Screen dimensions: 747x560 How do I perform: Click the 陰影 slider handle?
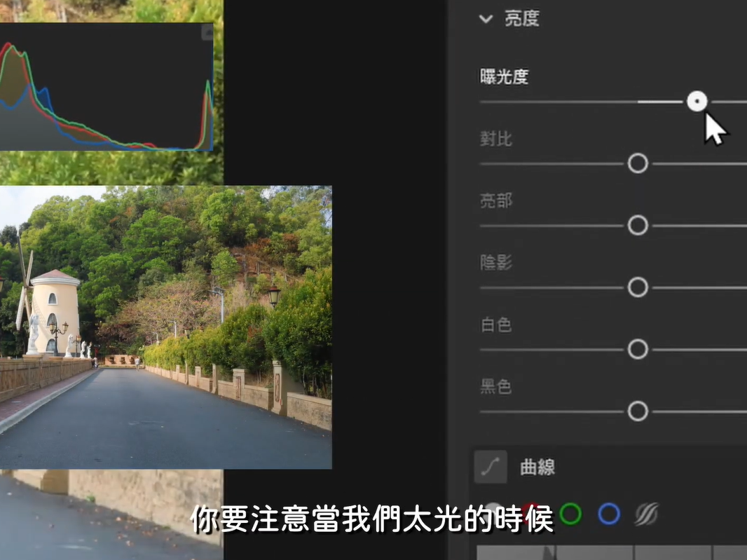[638, 287]
